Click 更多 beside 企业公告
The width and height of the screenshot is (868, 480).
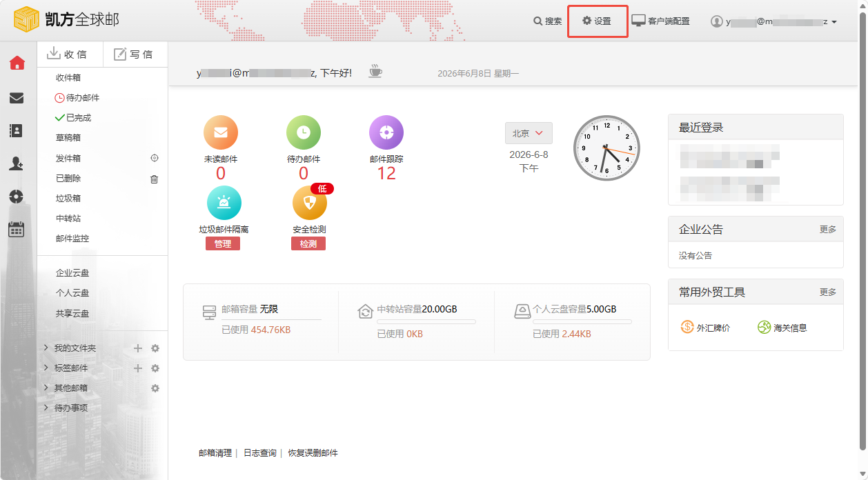tap(828, 230)
